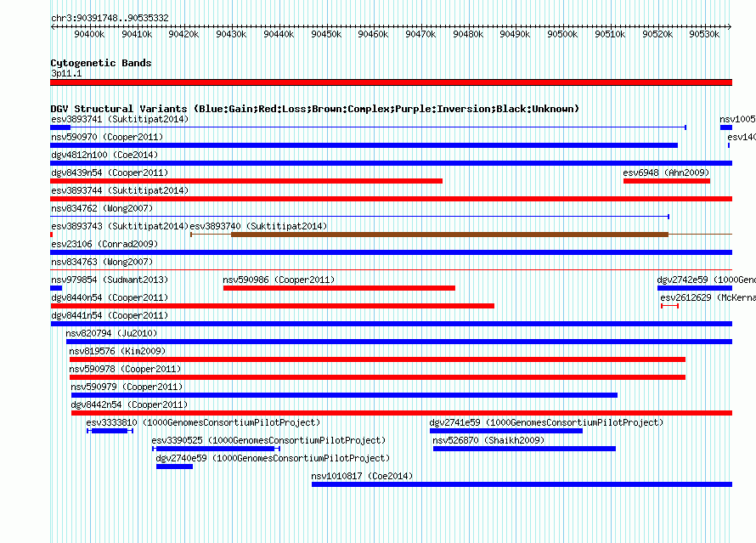Click the Cytogenetic Bands track title

click(101, 63)
